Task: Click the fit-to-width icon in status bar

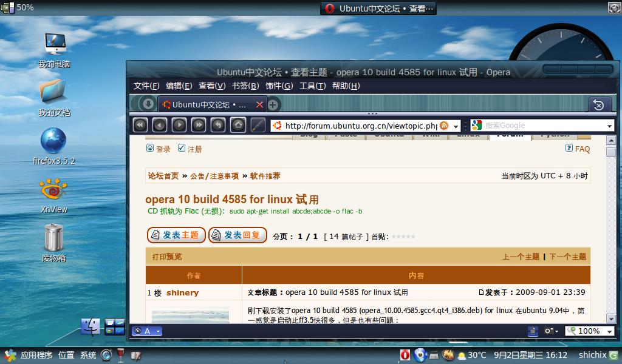Action: [x=533, y=331]
